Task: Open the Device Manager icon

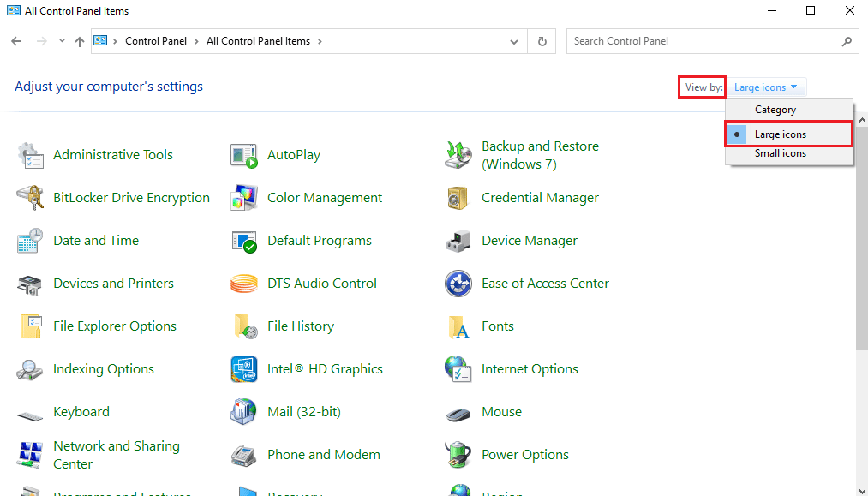Action: 458,241
